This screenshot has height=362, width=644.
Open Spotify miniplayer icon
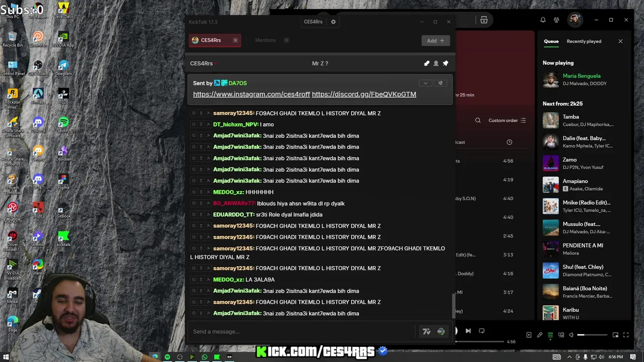615,335
